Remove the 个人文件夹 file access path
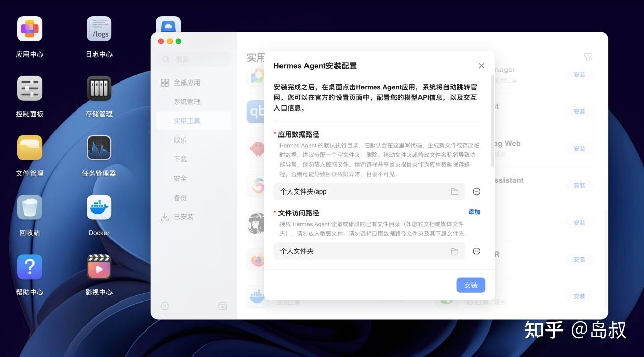The image size is (644, 357). (x=477, y=251)
